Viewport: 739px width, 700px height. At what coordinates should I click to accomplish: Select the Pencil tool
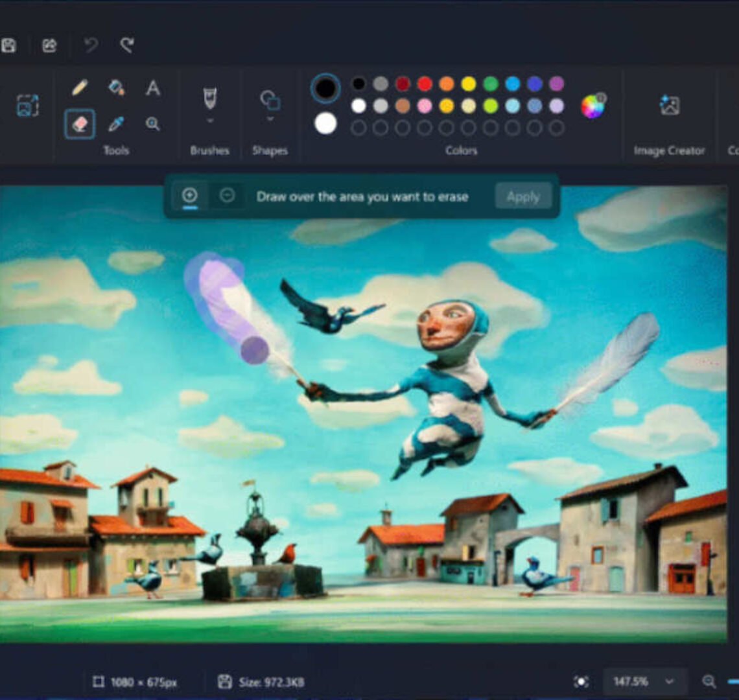click(x=80, y=89)
